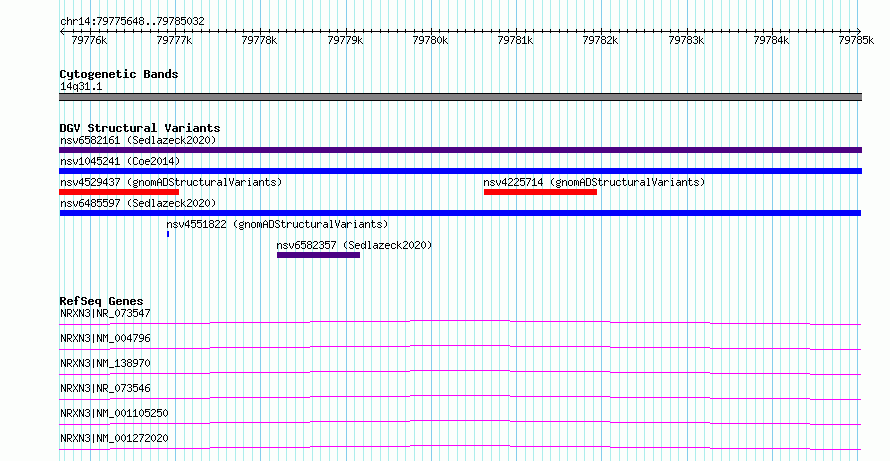This screenshot has width=890, height=461.
Task: Open the NRXN3|NM_001105250 transcript label
Action: coord(114,413)
